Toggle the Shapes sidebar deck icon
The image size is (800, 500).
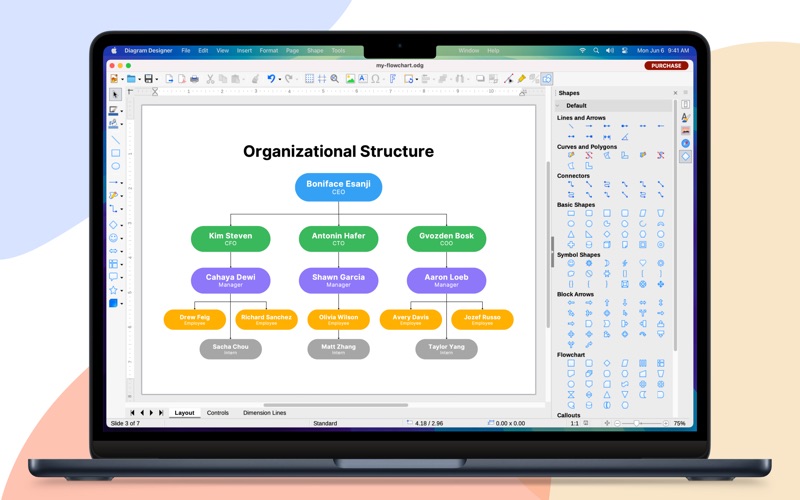pos(685,157)
